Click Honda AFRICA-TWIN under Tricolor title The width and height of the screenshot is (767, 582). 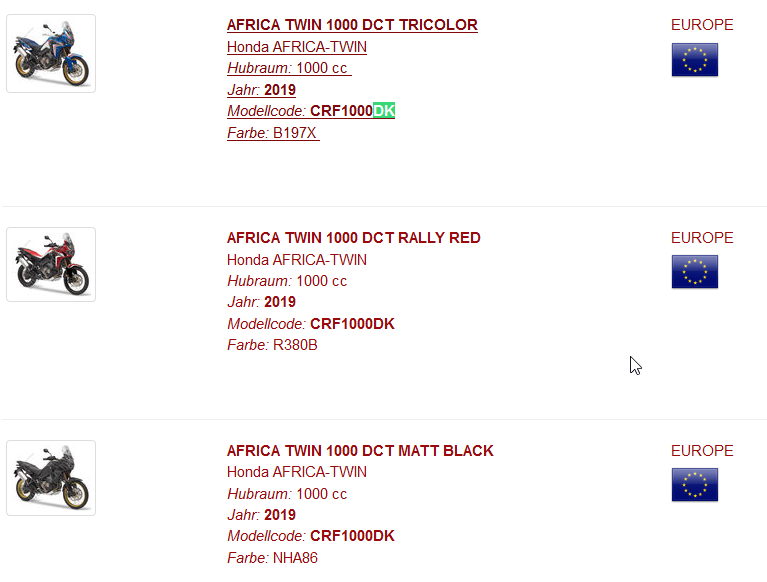[x=297, y=47]
